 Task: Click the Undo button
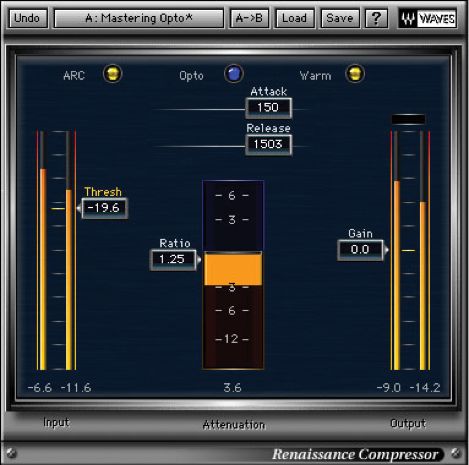click(x=27, y=18)
